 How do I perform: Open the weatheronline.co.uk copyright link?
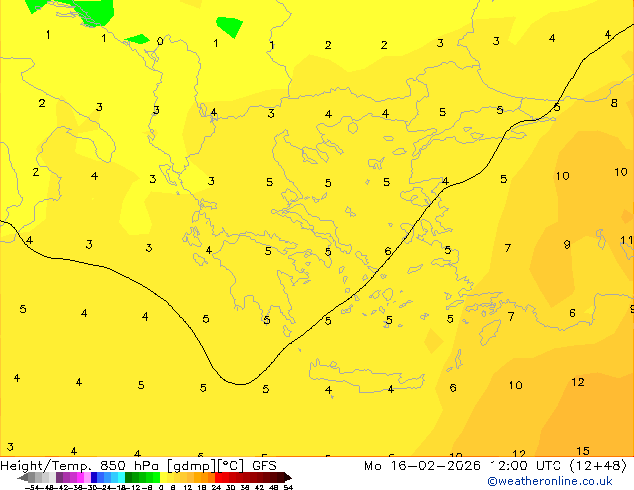[x=550, y=481]
